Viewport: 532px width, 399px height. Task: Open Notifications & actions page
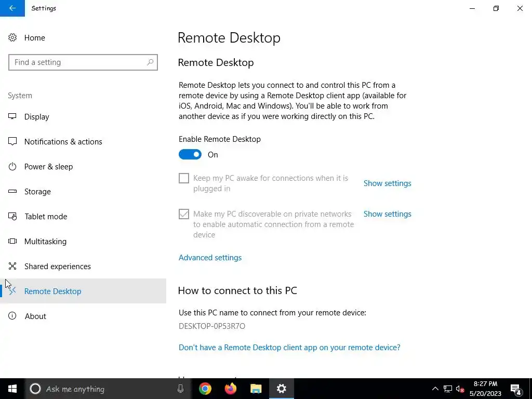(83, 141)
